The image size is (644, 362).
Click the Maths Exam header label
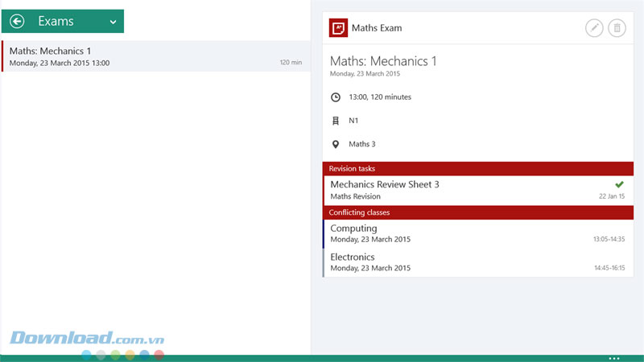click(x=377, y=28)
